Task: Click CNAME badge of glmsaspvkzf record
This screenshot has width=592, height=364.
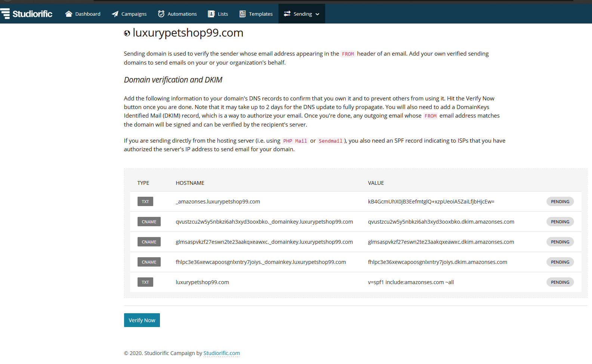Action: (149, 242)
